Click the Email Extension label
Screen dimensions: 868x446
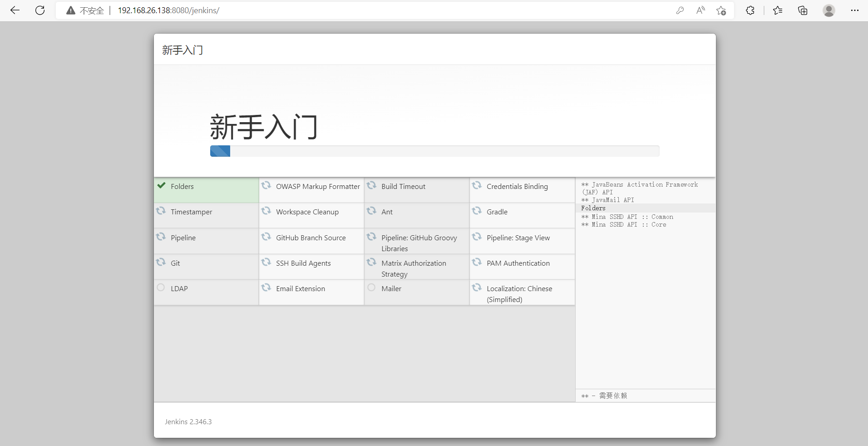pyautogui.click(x=301, y=289)
